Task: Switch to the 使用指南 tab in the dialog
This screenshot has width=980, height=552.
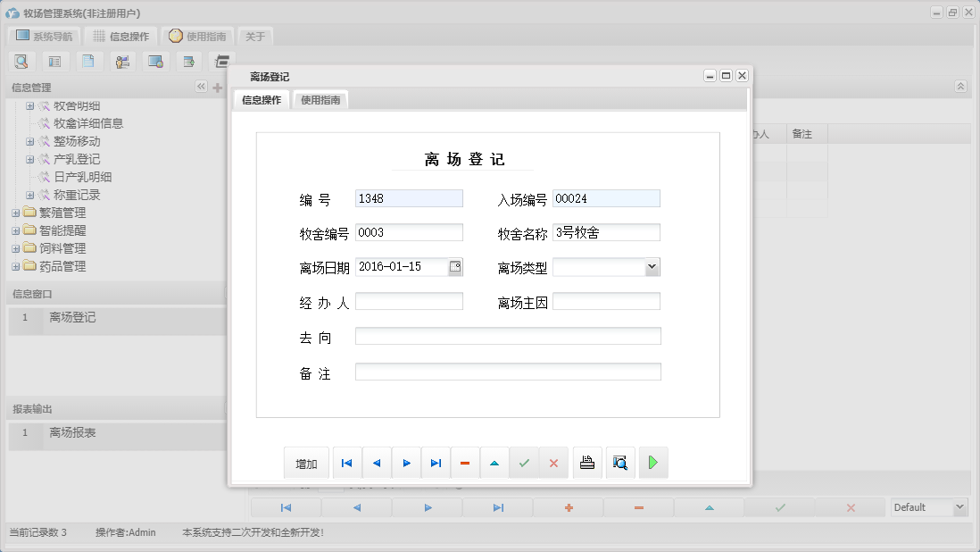Action: pyautogui.click(x=320, y=101)
